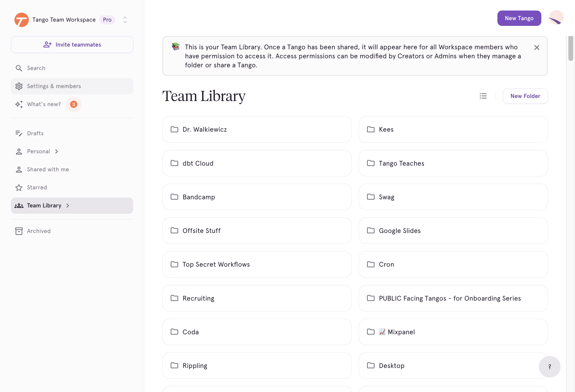Viewport: 575px width, 392px height.
Task: Dismiss the Team Library info banner
Action: tap(537, 47)
